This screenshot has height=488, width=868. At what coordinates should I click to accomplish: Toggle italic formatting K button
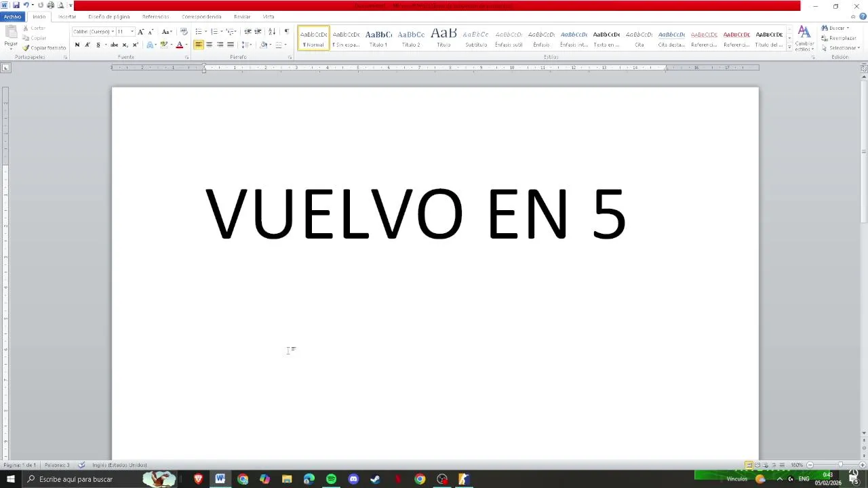point(87,45)
